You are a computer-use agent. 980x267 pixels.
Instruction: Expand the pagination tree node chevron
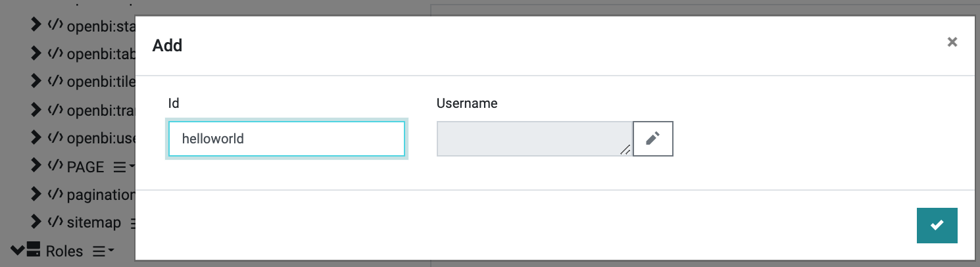point(36,195)
